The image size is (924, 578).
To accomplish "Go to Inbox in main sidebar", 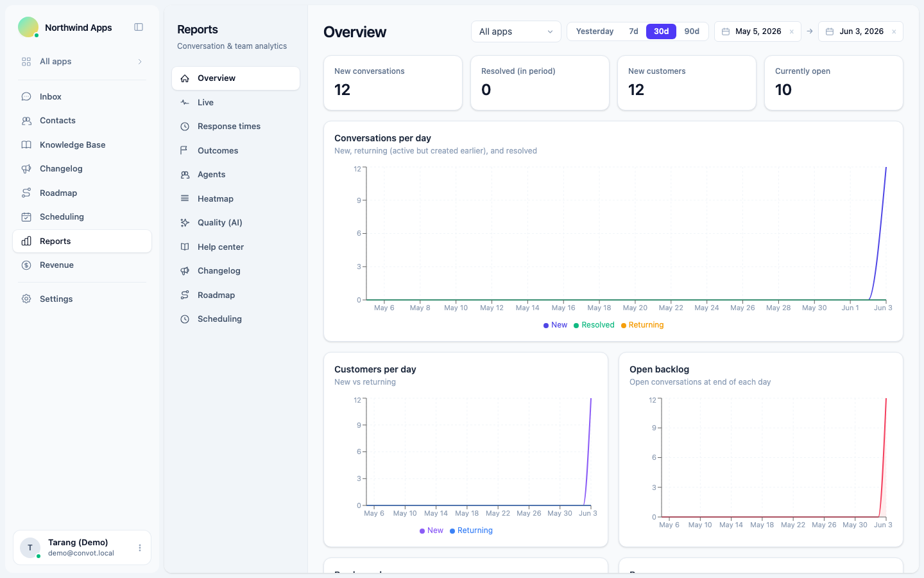I will click(82, 97).
